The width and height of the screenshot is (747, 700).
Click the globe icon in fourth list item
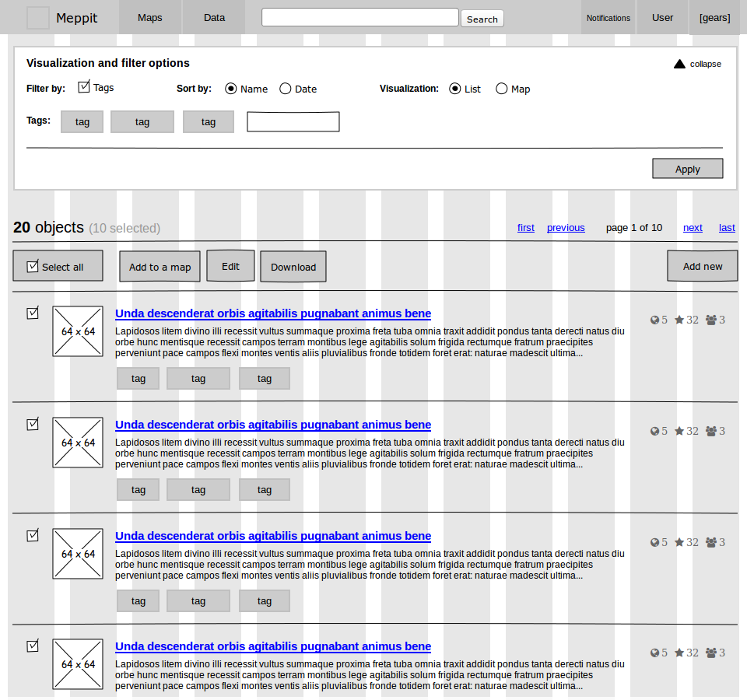tap(654, 653)
